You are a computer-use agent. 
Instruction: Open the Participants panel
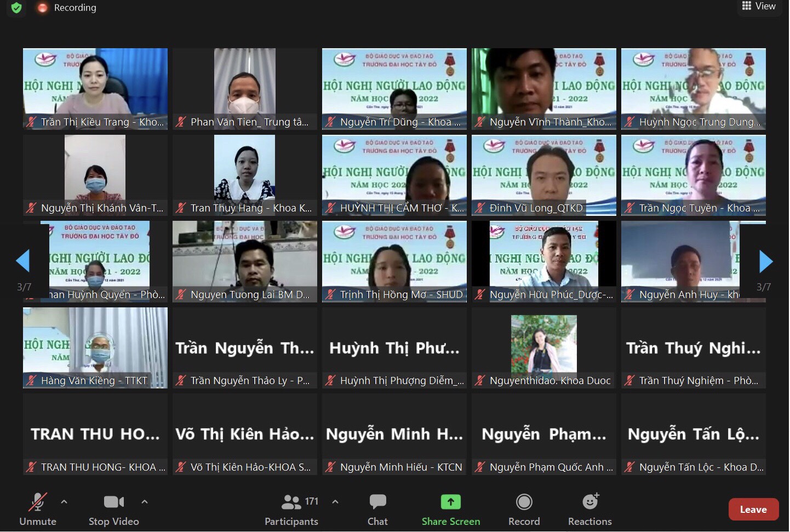coord(291,510)
